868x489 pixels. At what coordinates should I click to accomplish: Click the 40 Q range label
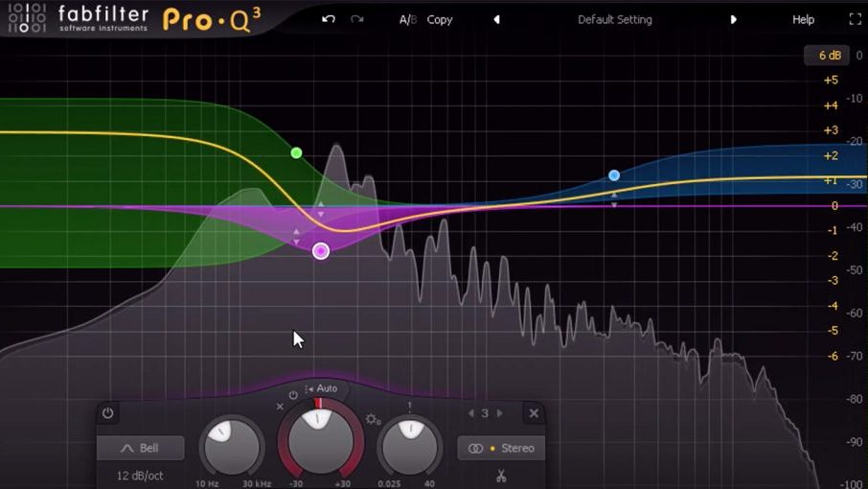click(429, 483)
